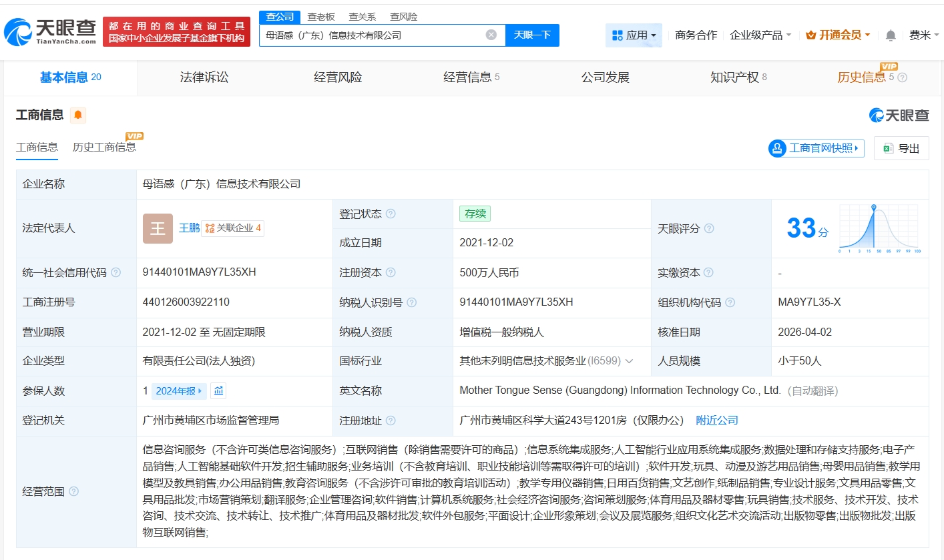Select the 历史工商信息 sub-tab
The width and height of the screenshot is (944, 560).
pyautogui.click(x=104, y=148)
